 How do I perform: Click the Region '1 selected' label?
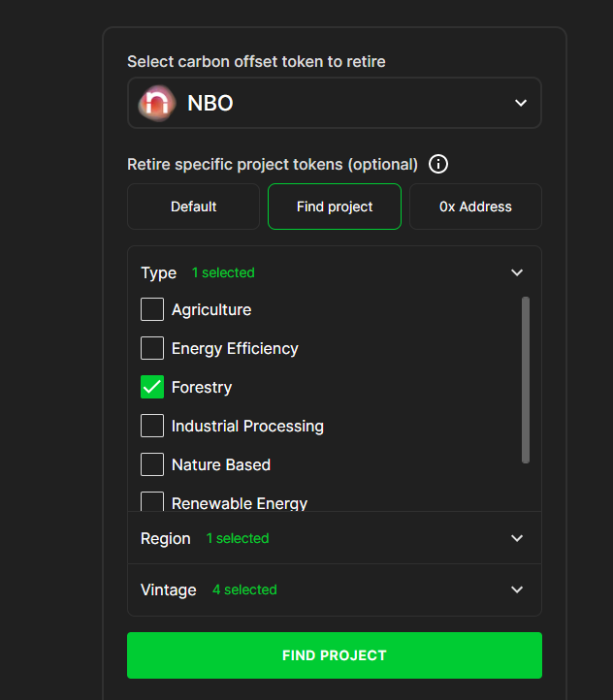point(238,538)
